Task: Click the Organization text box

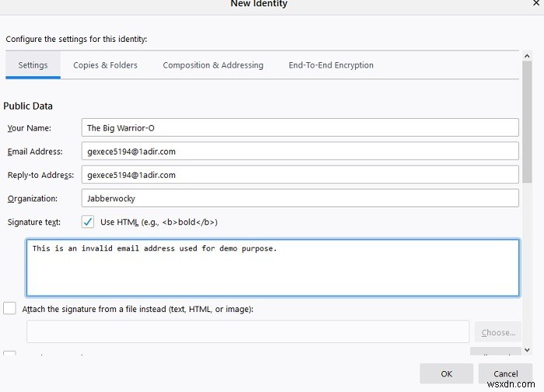Action: coord(300,198)
